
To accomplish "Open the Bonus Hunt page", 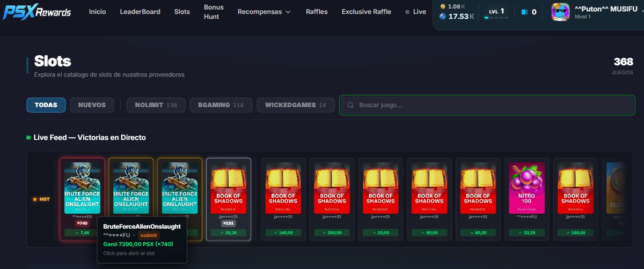I will click(214, 12).
